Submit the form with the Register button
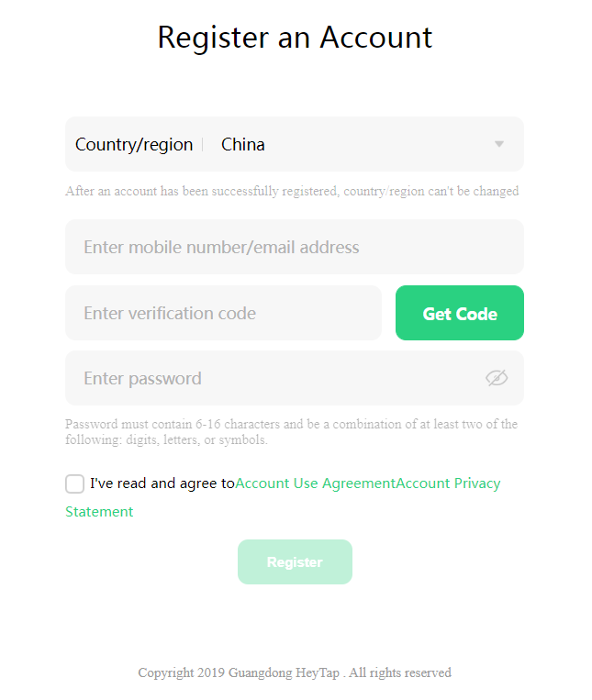The image size is (592, 700). [x=295, y=562]
